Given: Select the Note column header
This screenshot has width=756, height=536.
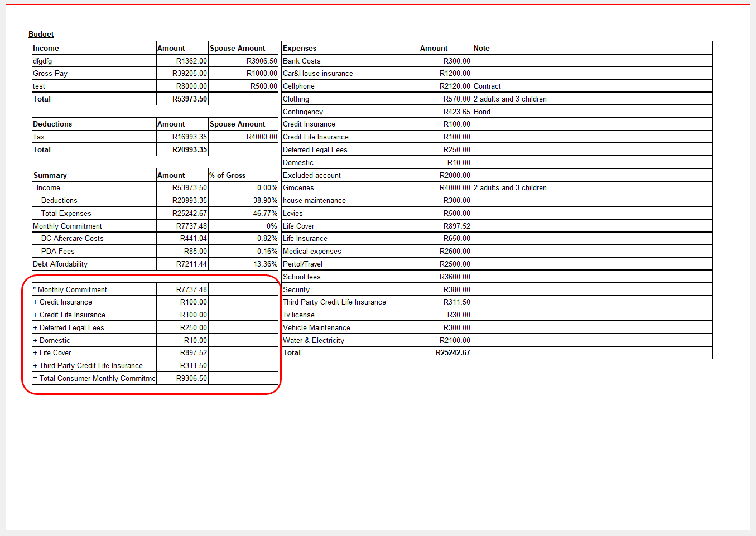Looking at the screenshot, I should pyautogui.click(x=481, y=49).
